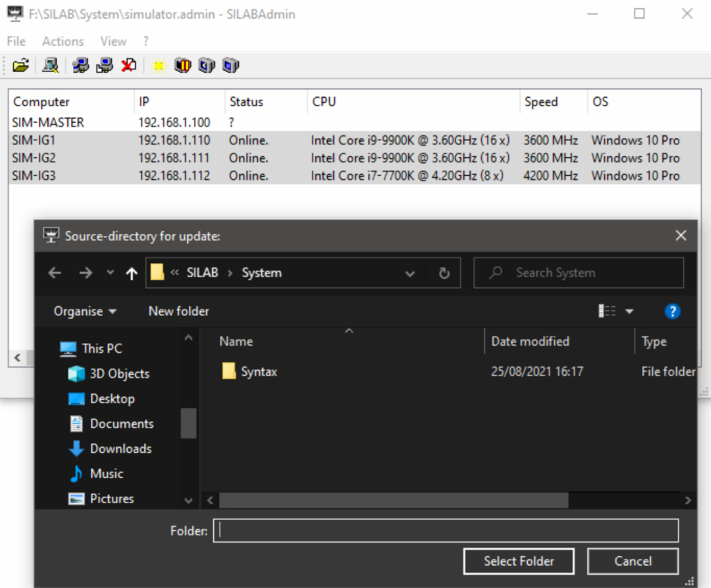Click the red X delete-file toolbar icon
Image resolution: width=711 pixels, height=588 pixels.
128,66
